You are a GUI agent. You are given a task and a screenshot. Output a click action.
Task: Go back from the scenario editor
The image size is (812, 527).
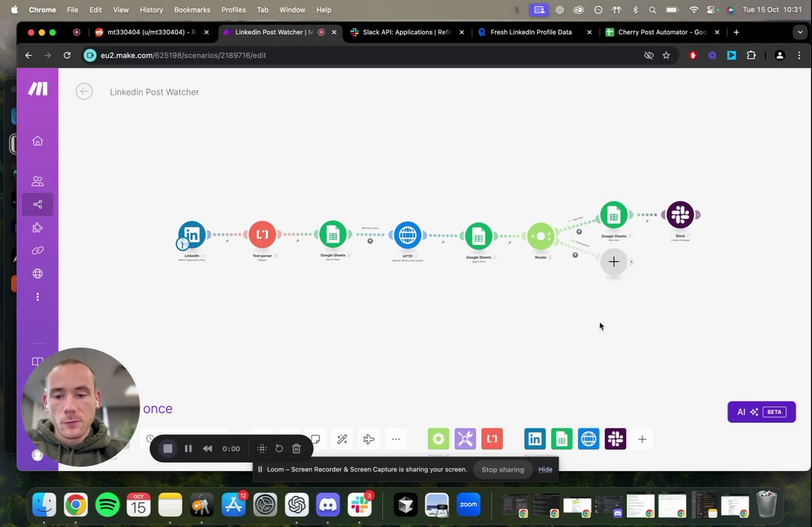(84, 91)
